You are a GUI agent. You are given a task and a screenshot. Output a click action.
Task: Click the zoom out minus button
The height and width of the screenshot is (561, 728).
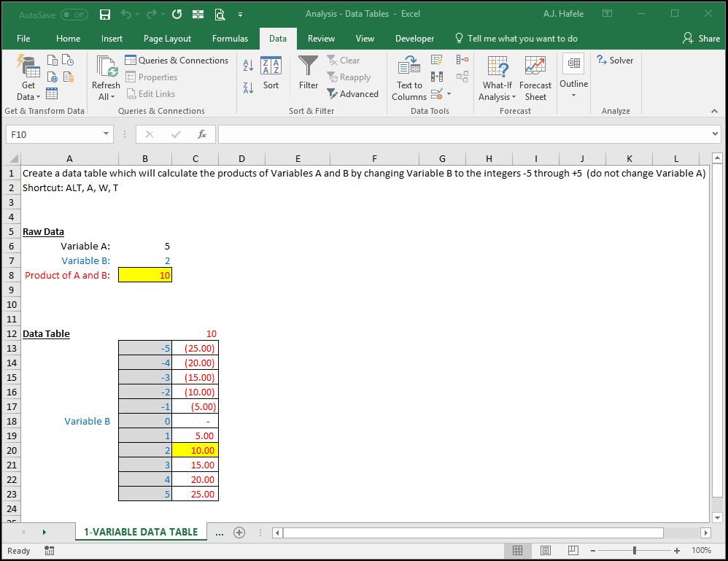pyautogui.click(x=593, y=551)
